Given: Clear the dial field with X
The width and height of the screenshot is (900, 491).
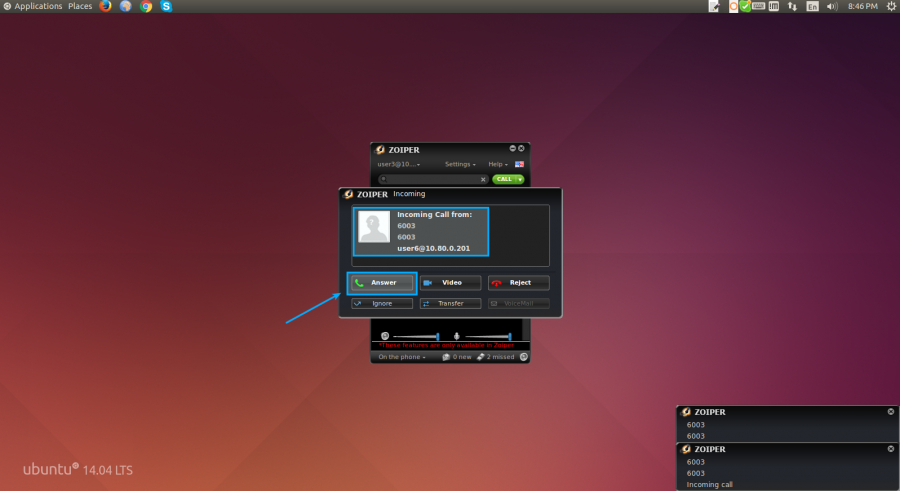Looking at the screenshot, I should point(483,180).
